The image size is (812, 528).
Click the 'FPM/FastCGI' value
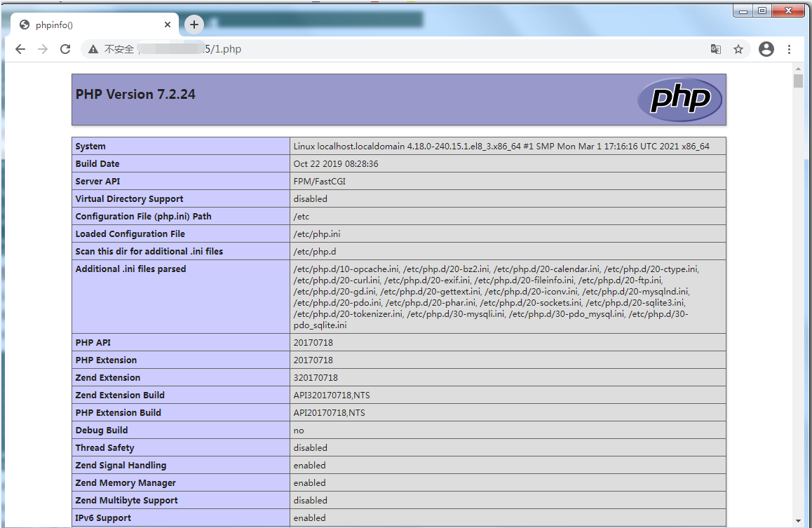pyautogui.click(x=319, y=181)
